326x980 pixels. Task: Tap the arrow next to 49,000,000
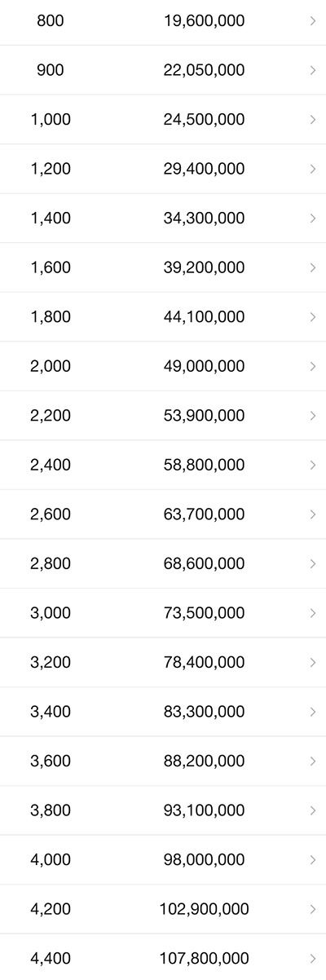313,366
